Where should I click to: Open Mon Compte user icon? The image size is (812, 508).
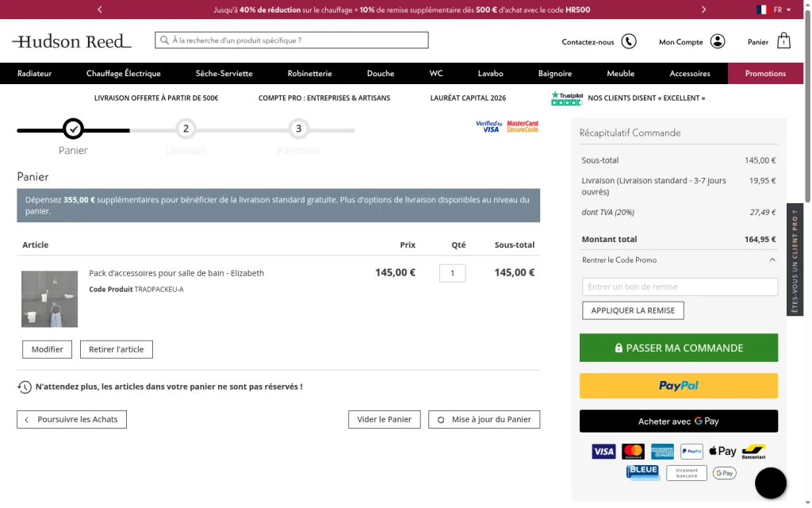coord(717,41)
